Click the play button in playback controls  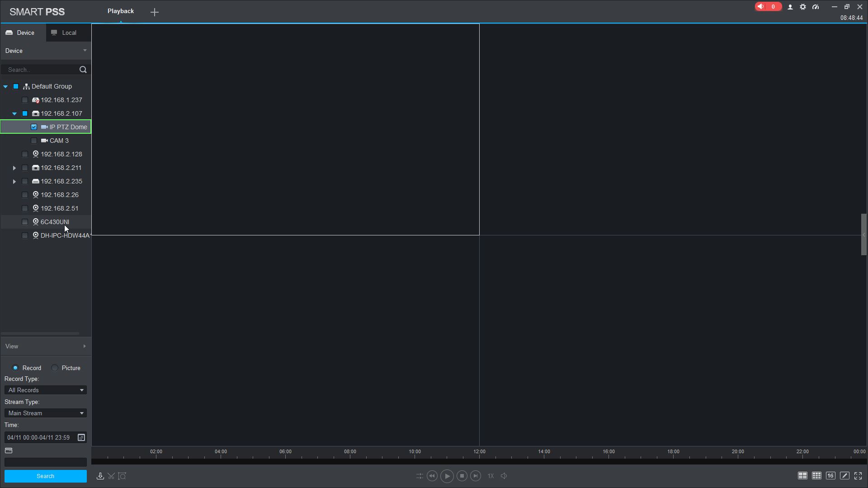pos(447,476)
